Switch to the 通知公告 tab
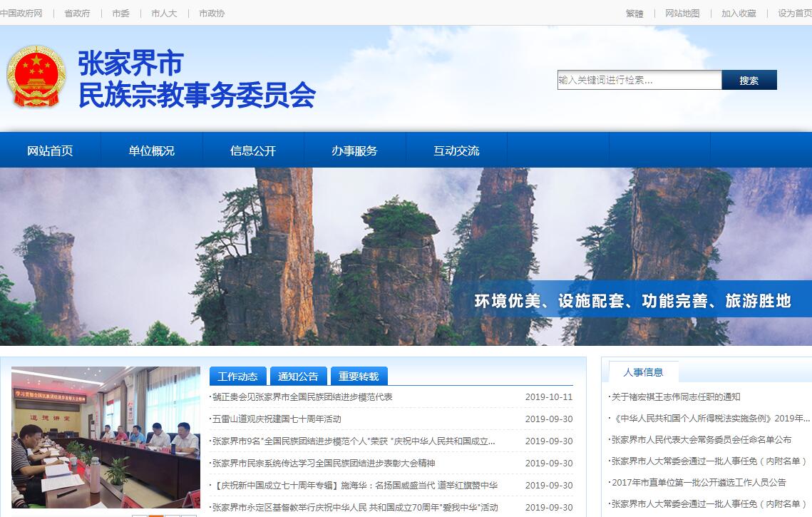 (x=298, y=377)
